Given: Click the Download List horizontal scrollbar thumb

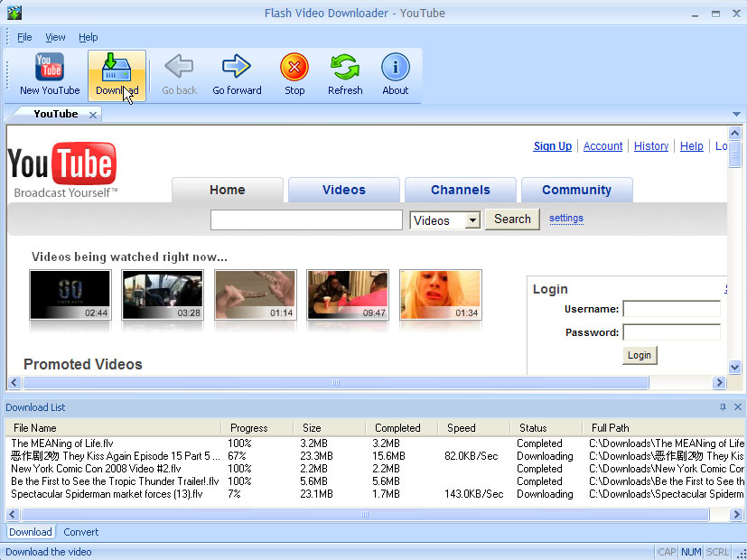Looking at the screenshot, I should 365,514.
